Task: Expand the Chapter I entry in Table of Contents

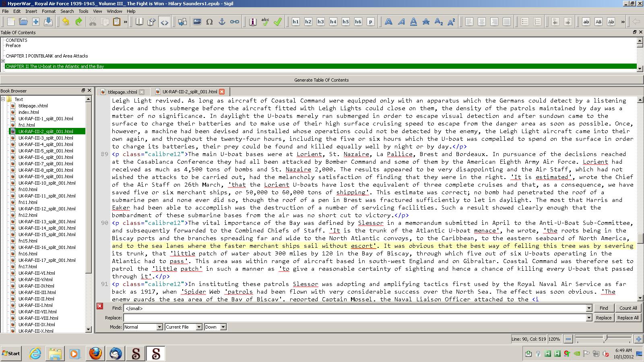Action: [x=3, y=61]
